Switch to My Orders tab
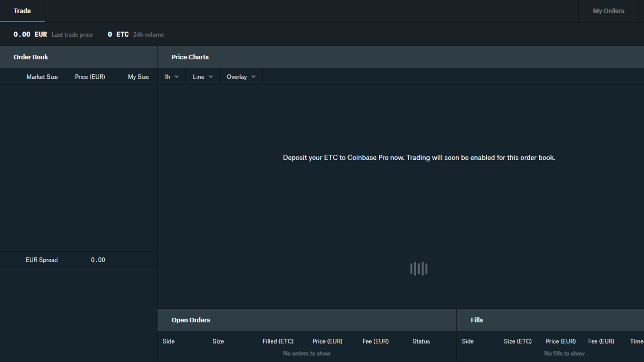 coord(608,11)
